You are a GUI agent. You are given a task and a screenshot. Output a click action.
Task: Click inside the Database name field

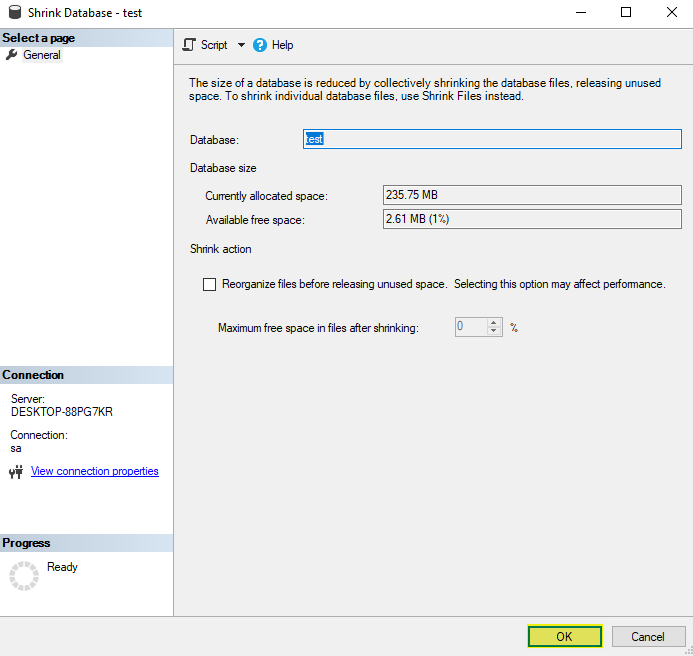coord(492,139)
